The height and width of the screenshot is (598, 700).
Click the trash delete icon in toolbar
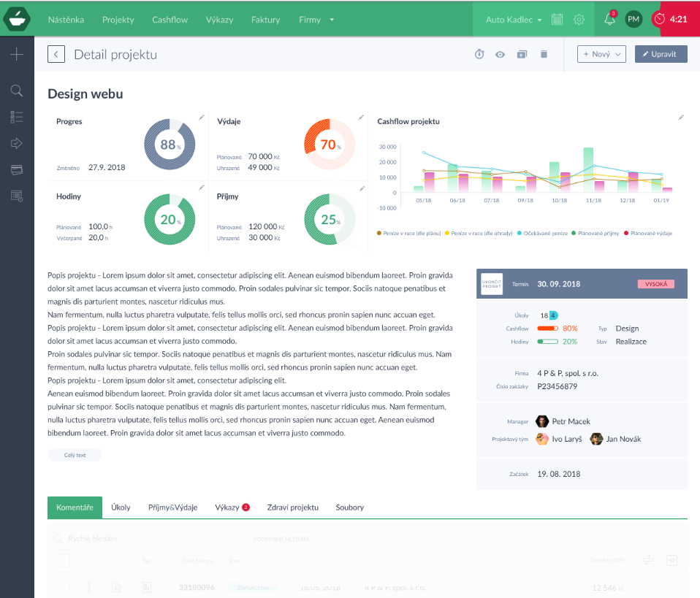click(544, 54)
